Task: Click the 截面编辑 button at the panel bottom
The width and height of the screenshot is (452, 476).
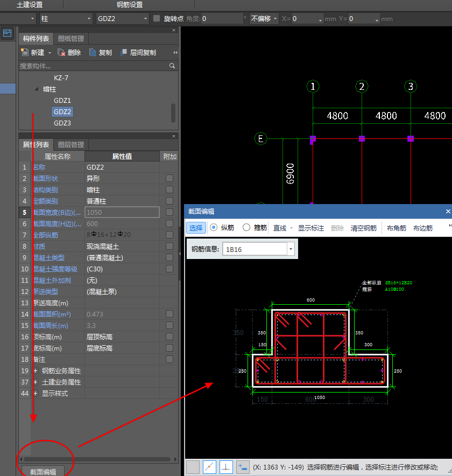Action: click(x=43, y=472)
